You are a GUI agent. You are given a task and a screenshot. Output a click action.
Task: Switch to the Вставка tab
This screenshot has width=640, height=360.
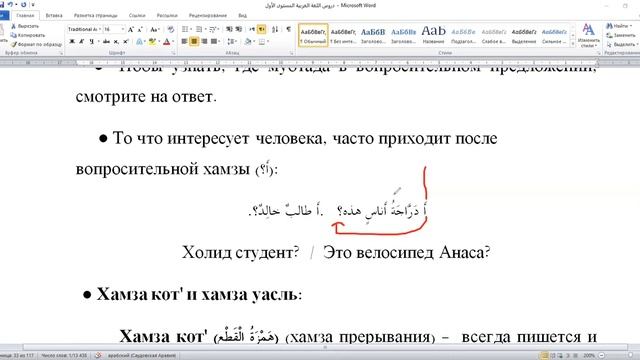point(54,15)
